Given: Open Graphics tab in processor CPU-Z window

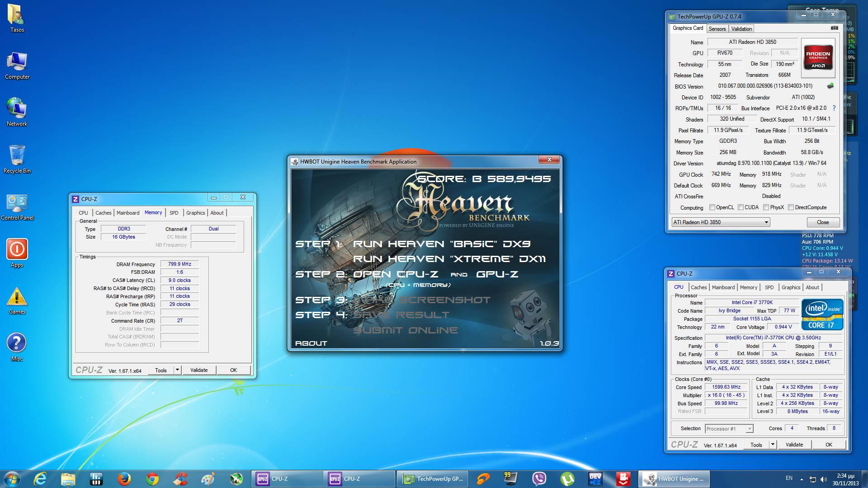Looking at the screenshot, I should [791, 287].
